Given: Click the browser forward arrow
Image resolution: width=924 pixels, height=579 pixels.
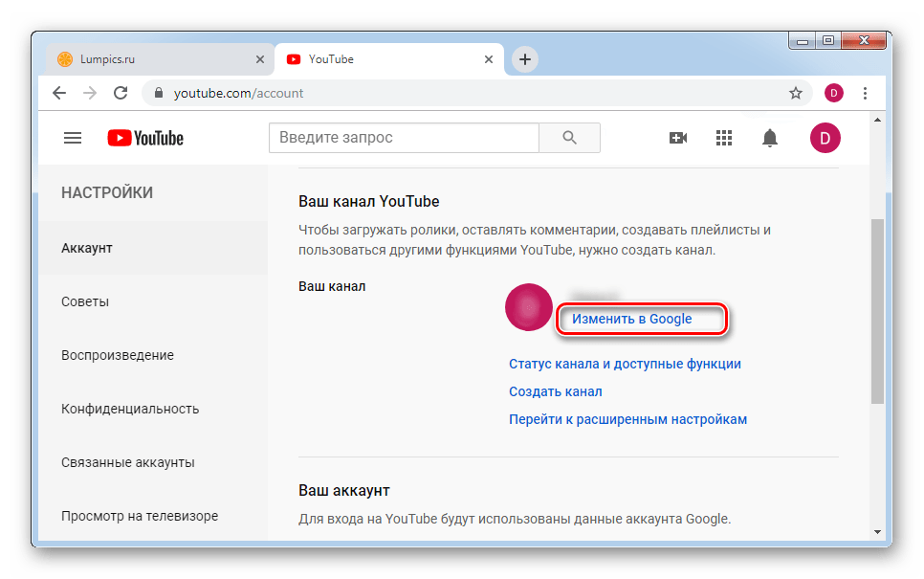Looking at the screenshot, I should pos(90,93).
